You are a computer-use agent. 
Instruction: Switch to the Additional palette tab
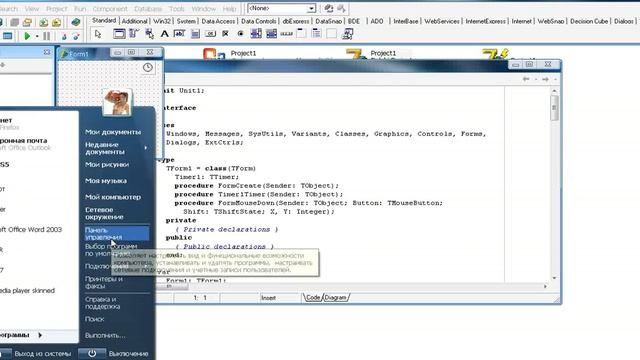click(134, 21)
